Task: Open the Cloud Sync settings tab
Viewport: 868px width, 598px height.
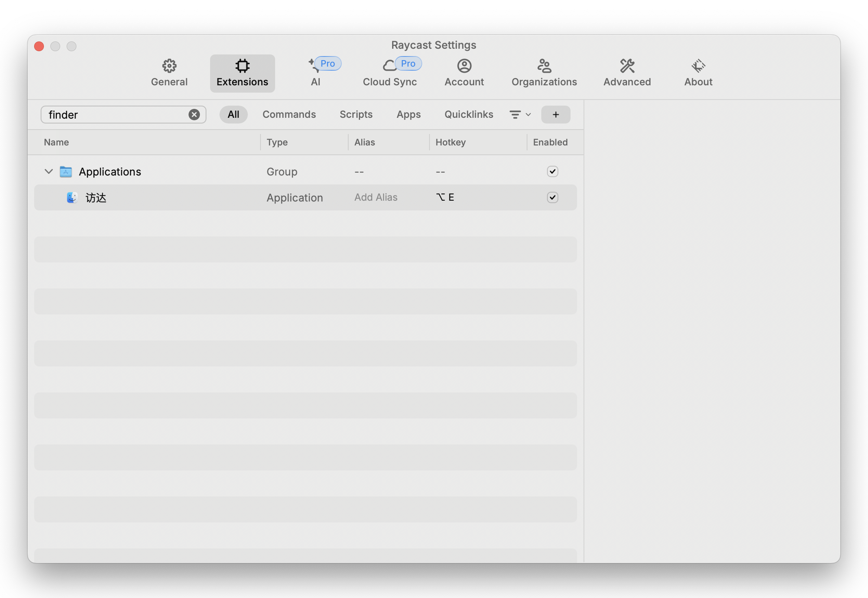Action: (390, 73)
